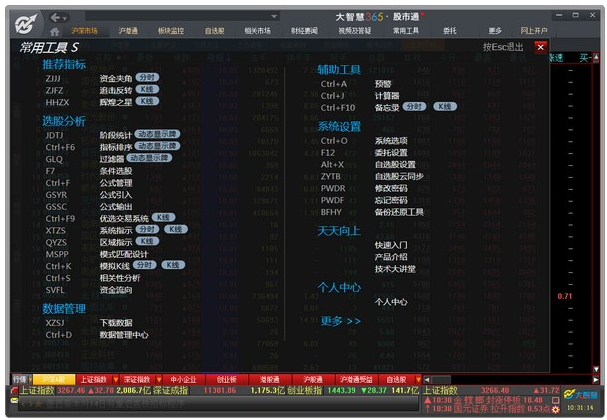Select the 中小企业 bottom tab

click(183, 379)
